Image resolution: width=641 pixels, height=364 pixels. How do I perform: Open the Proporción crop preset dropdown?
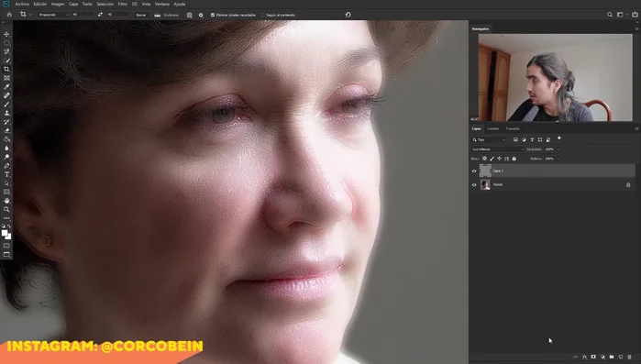53,15
